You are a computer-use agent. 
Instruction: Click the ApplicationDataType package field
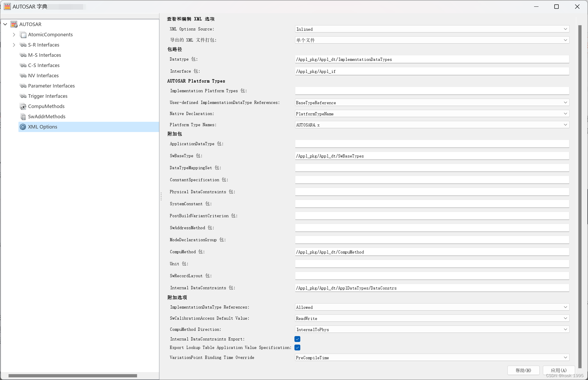pyautogui.click(x=432, y=144)
